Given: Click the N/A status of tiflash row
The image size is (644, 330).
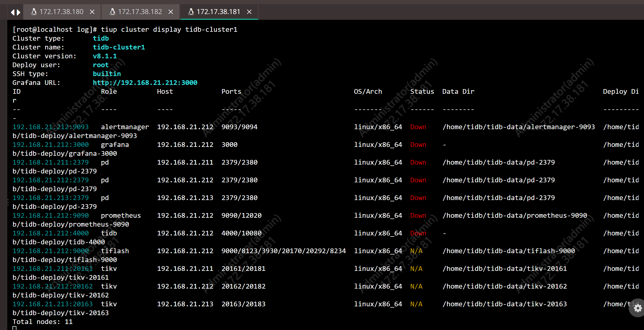Looking at the screenshot, I should point(416,251).
